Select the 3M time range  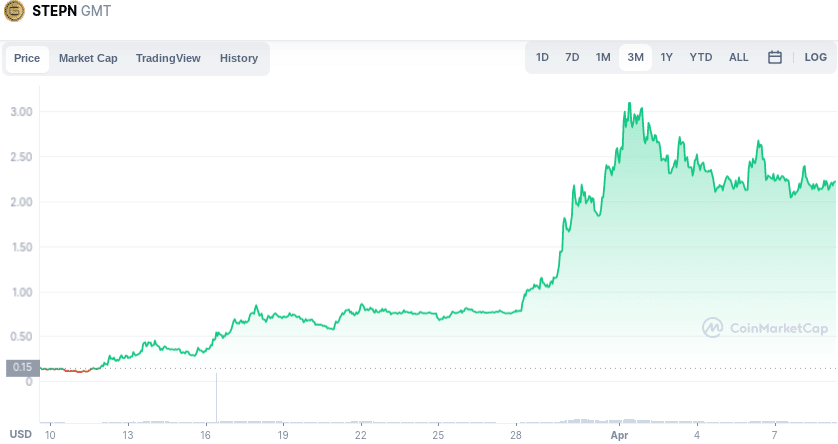click(x=635, y=58)
